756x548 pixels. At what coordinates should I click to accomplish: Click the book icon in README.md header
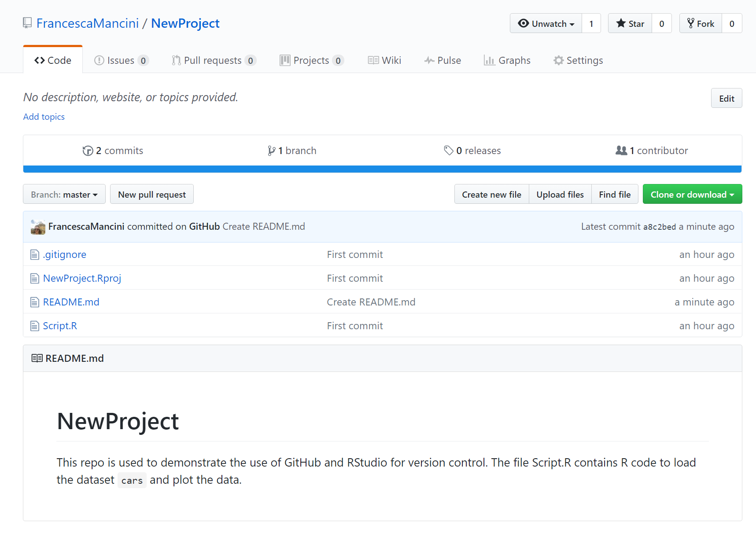[37, 358]
